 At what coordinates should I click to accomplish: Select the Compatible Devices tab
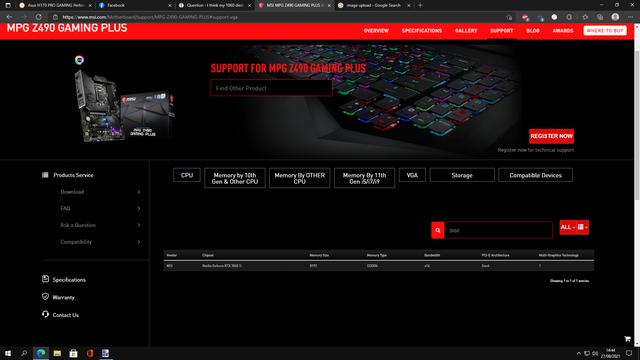tap(536, 175)
